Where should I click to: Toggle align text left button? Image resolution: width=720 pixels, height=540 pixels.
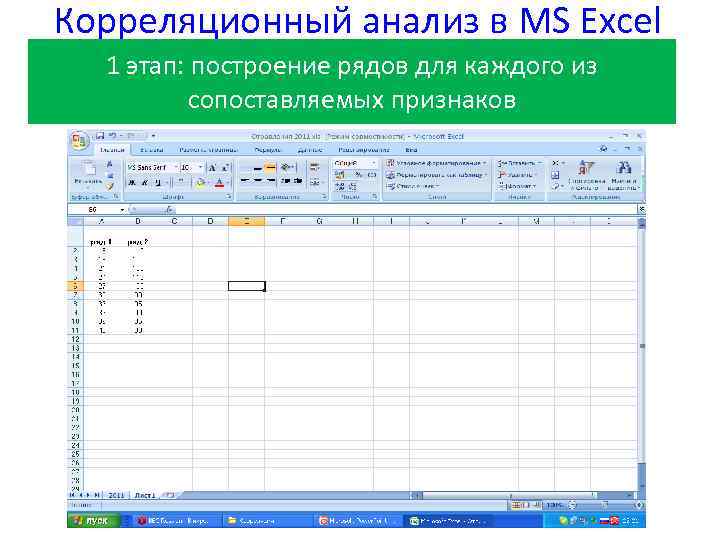tap(245, 181)
